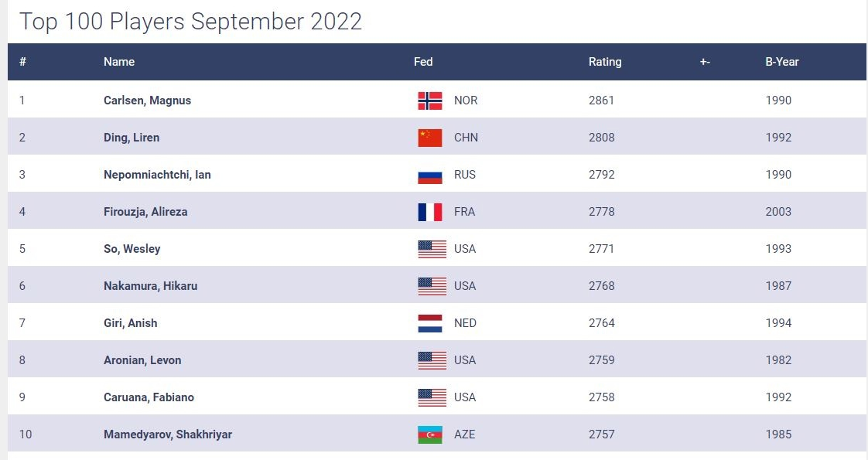Click the USA flag beside So, Wesley
Screen dimensions: 868x460
tap(432, 249)
